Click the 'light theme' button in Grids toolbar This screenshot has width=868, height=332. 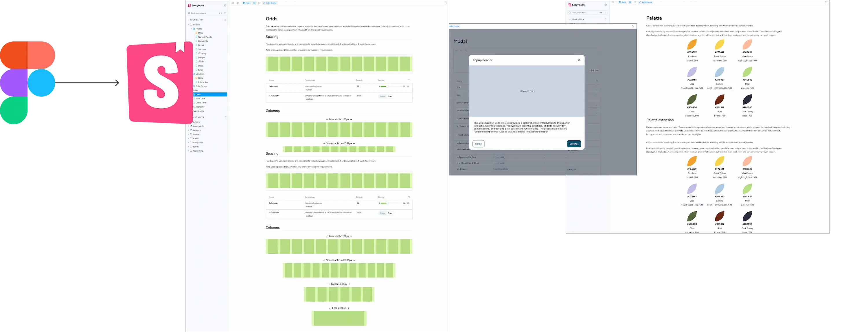270,3
